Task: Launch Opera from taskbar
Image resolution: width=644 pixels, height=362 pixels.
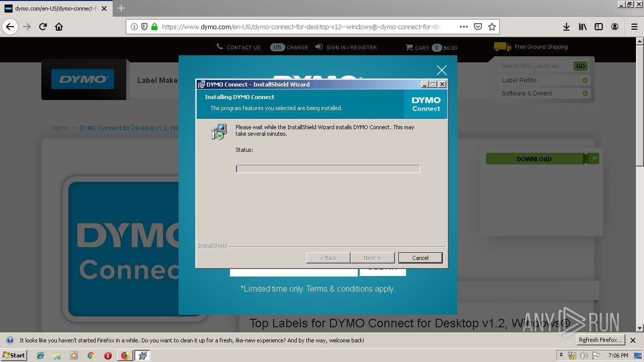Action: pyautogui.click(x=108, y=355)
